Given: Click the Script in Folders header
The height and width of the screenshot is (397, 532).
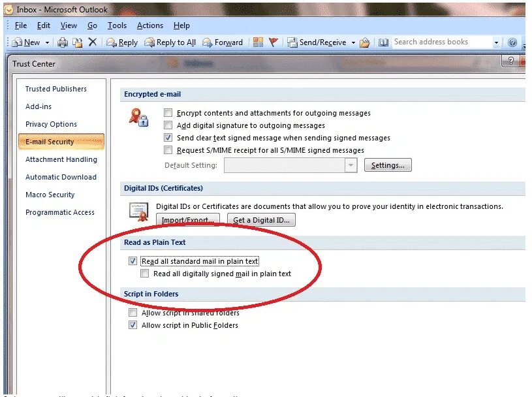Looking at the screenshot, I should click(x=151, y=294).
